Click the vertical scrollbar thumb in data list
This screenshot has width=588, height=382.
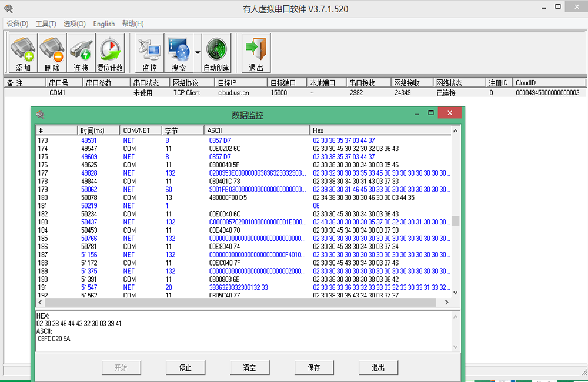point(455,221)
